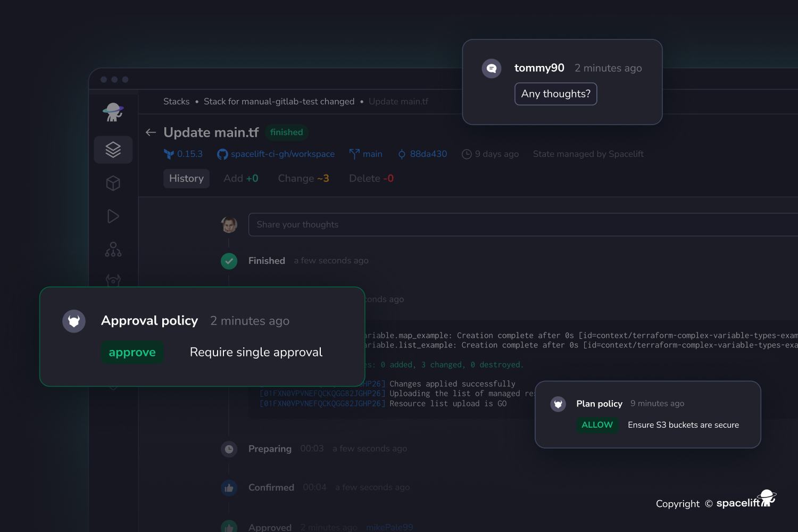This screenshot has height=532, width=798.
Task: Click the ALLOW badge in Plan policy card
Action: pos(597,425)
